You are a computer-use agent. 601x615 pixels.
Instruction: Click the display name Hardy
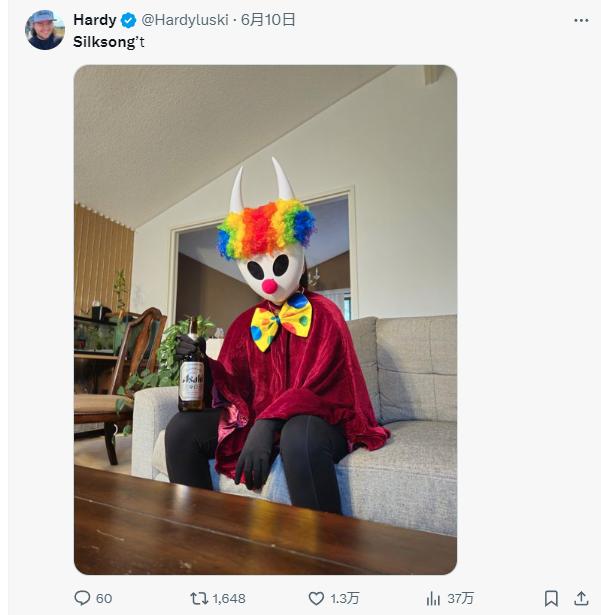[95, 20]
